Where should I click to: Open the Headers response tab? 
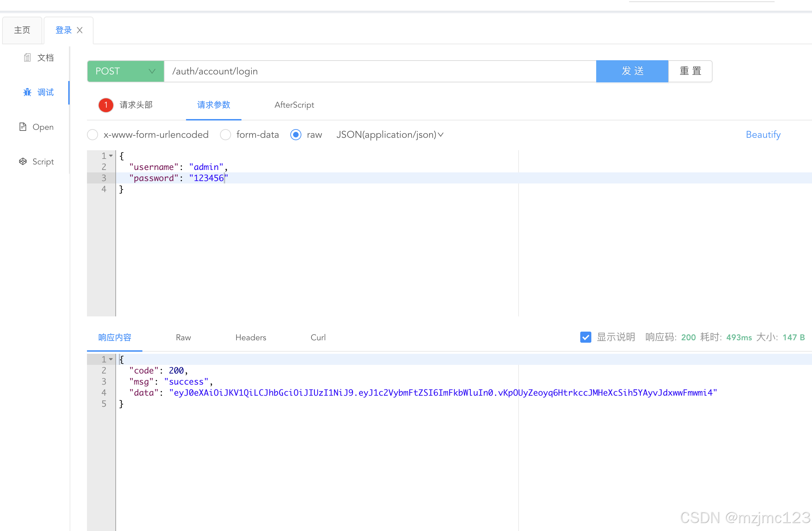[x=250, y=337]
